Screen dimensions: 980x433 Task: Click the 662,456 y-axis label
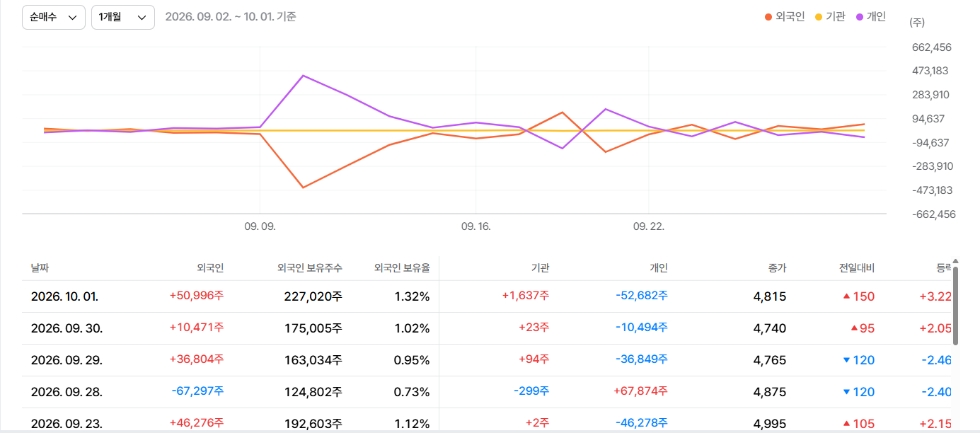[x=932, y=47]
